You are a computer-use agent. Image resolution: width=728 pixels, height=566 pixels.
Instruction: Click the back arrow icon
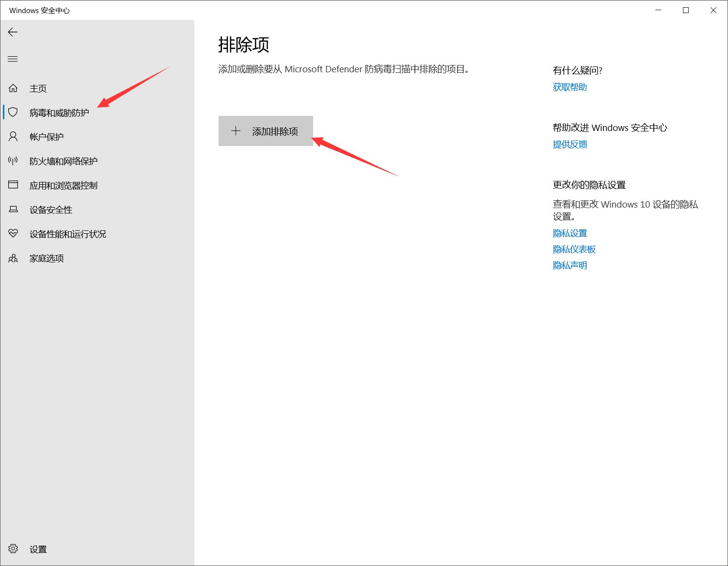(x=13, y=32)
